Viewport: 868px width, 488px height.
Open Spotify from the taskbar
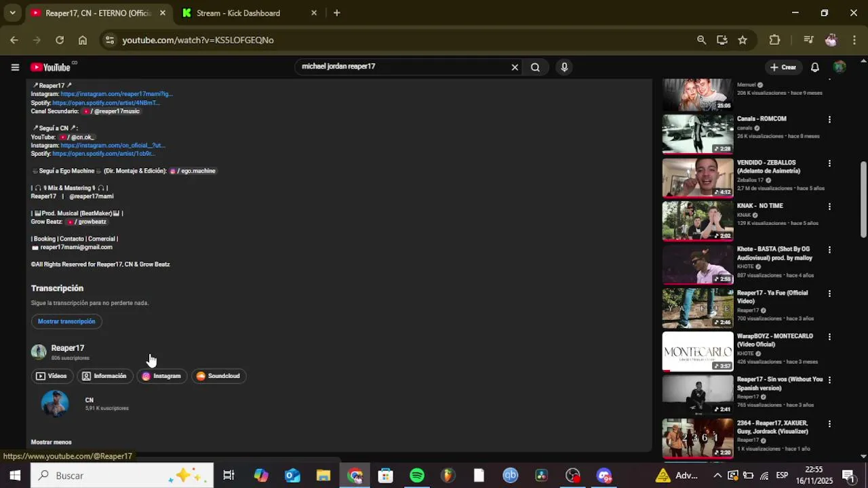417,475
